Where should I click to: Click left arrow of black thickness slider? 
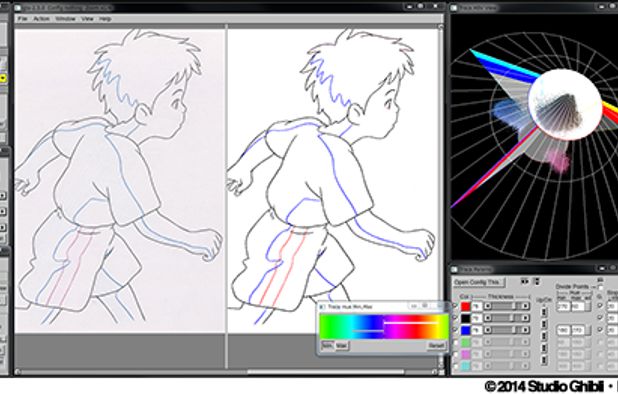click(x=488, y=318)
